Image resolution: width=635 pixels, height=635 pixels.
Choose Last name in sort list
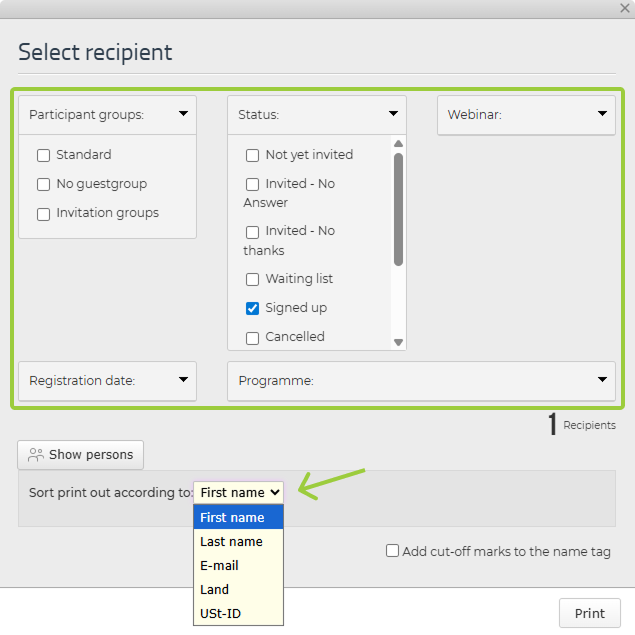(x=231, y=541)
